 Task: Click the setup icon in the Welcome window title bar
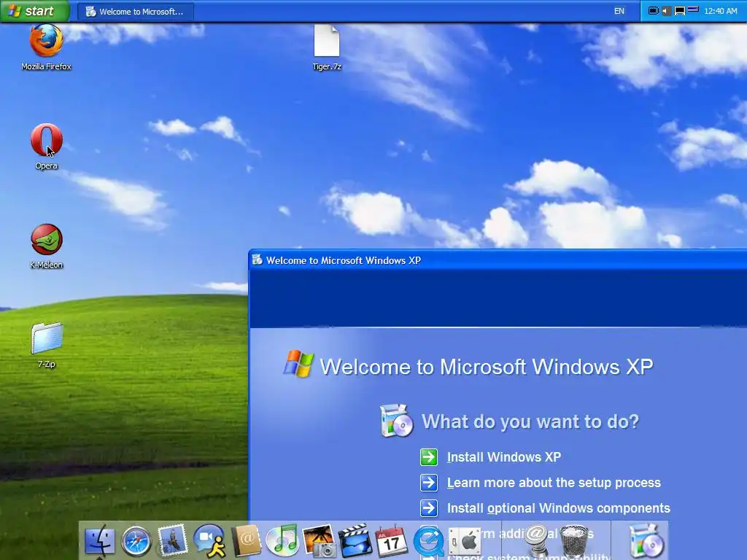[258, 260]
